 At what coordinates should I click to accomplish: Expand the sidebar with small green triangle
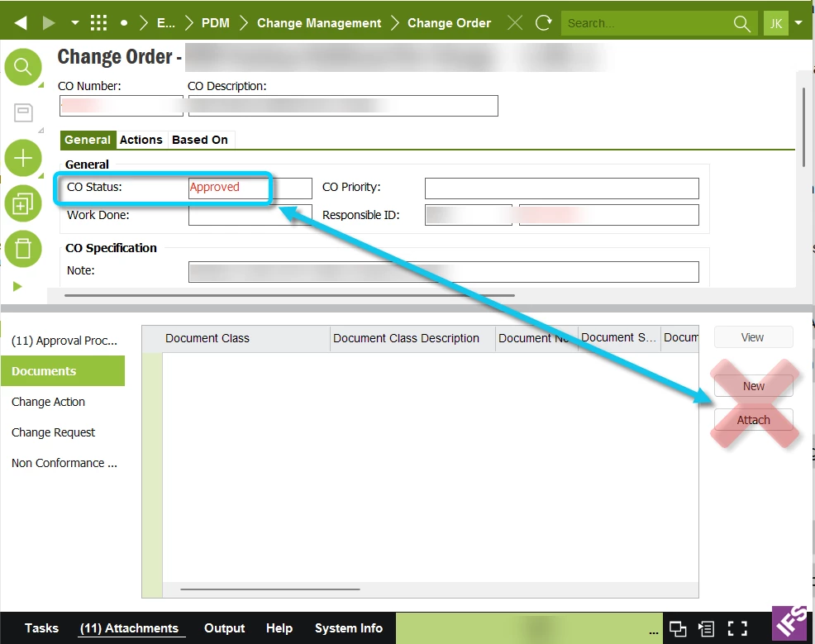tap(17, 286)
